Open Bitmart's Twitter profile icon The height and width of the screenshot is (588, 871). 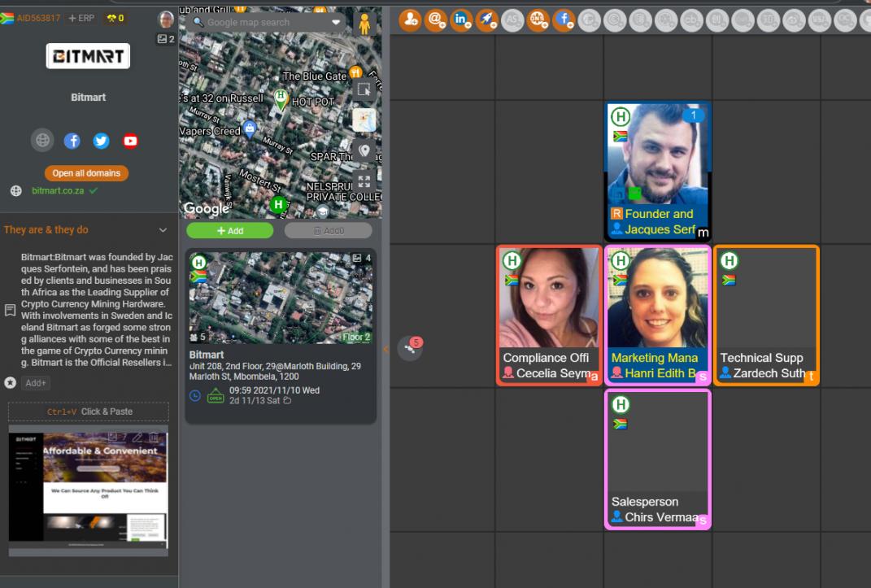click(x=101, y=141)
